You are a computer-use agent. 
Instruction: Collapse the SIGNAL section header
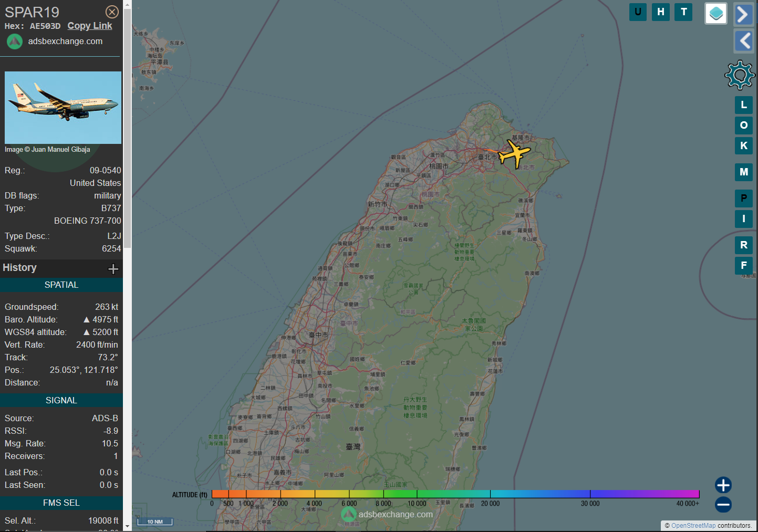tap(61, 400)
